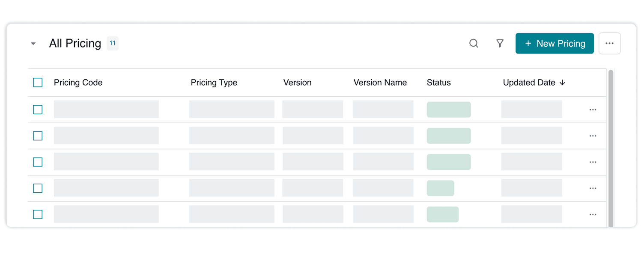Image resolution: width=644 pixels, height=274 pixels.
Task: Click the 11 record count badge
Action: (113, 43)
